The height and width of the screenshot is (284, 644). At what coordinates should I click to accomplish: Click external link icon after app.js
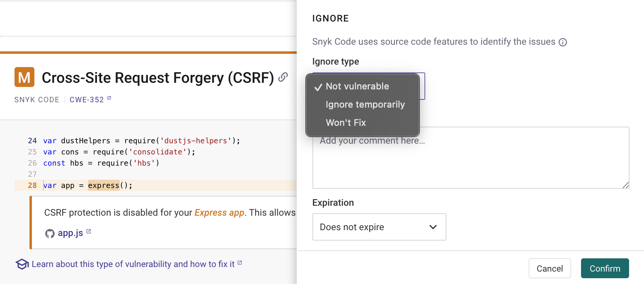(x=89, y=232)
